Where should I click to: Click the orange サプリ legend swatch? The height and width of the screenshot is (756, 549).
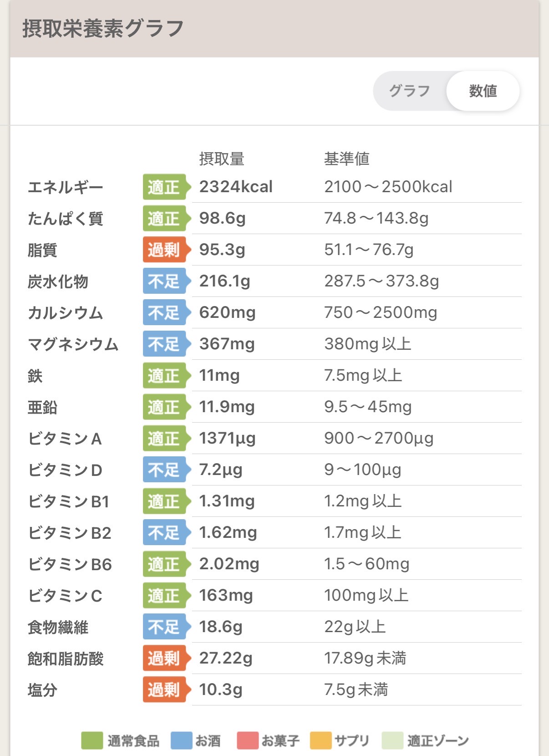[320, 741]
